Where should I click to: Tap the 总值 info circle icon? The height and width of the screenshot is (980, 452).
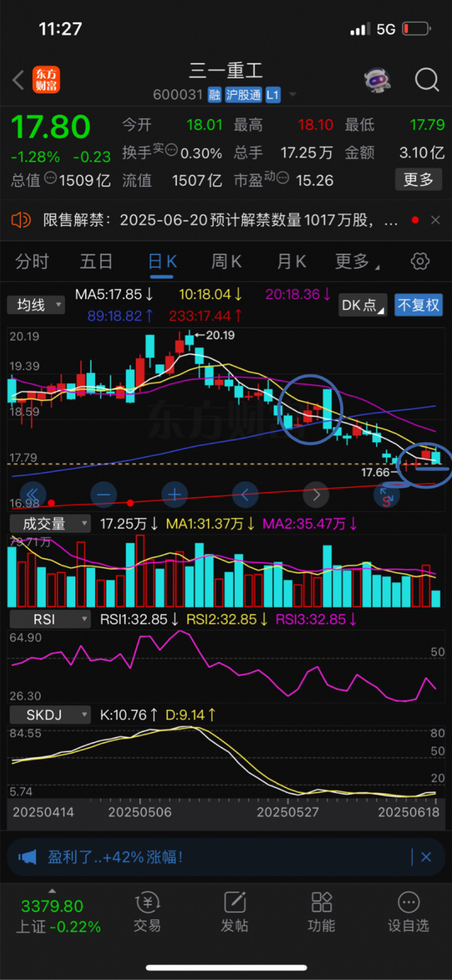point(51,177)
